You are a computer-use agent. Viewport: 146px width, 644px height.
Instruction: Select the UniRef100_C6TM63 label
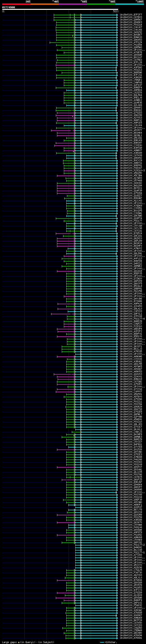pyautogui.click(x=131, y=60)
